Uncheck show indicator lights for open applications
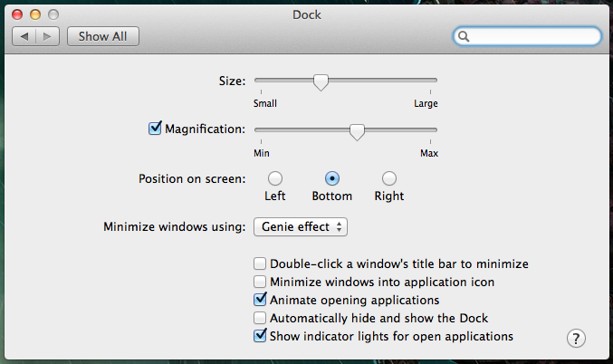613x364 pixels. pos(260,335)
